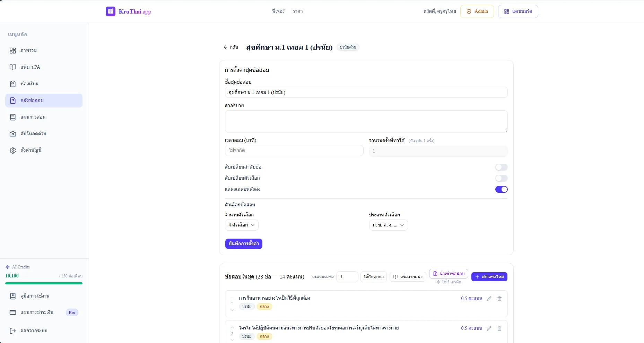Screen dimensions: 644x343
Task: Click the คู่มือการใช้งาน link
Action: (x=44, y=296)
